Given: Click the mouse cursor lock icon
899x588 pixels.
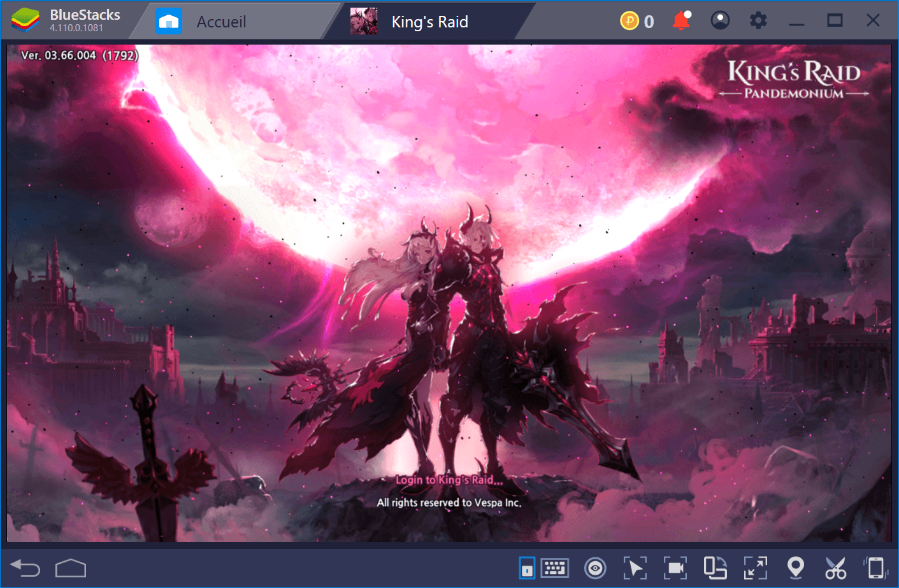Looking at the screenshot, I should pos(635,568).
